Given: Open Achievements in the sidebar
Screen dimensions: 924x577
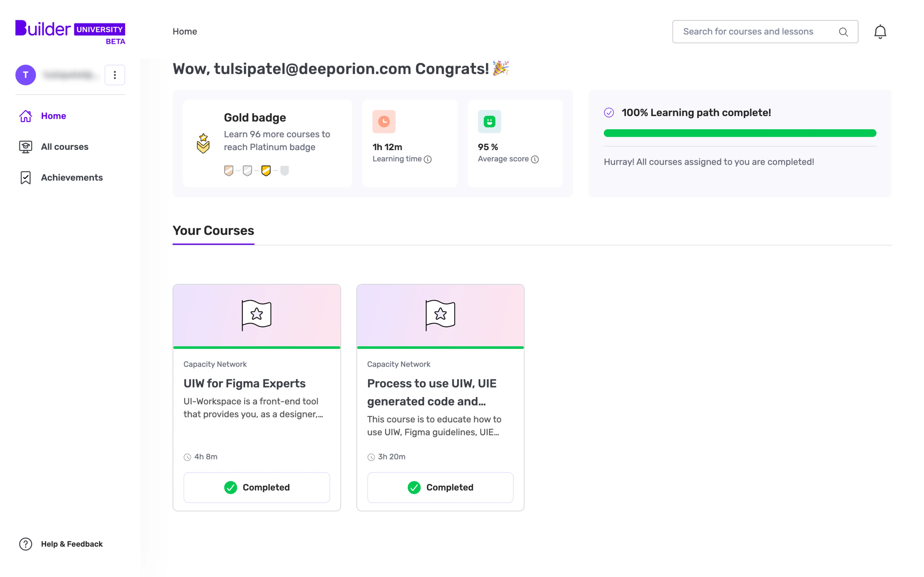Looking at the screenshot, I should coord(72,178).
